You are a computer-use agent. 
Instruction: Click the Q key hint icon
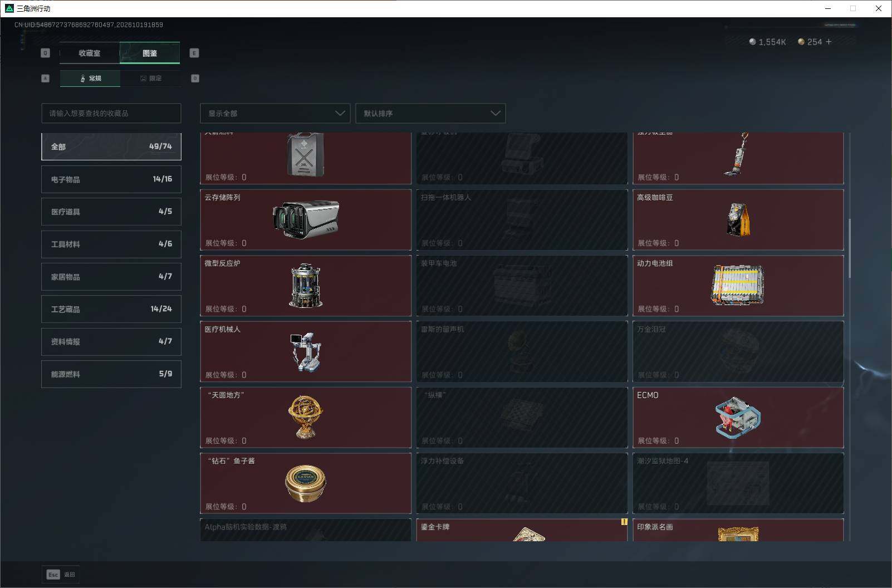click(x=46, y=53)
